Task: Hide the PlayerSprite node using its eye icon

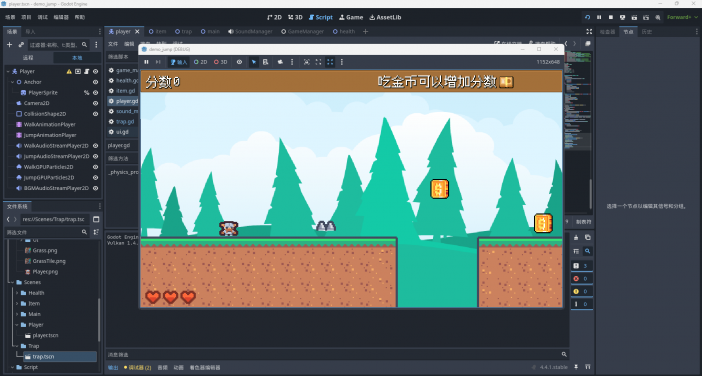Action: tap(95, 93)
